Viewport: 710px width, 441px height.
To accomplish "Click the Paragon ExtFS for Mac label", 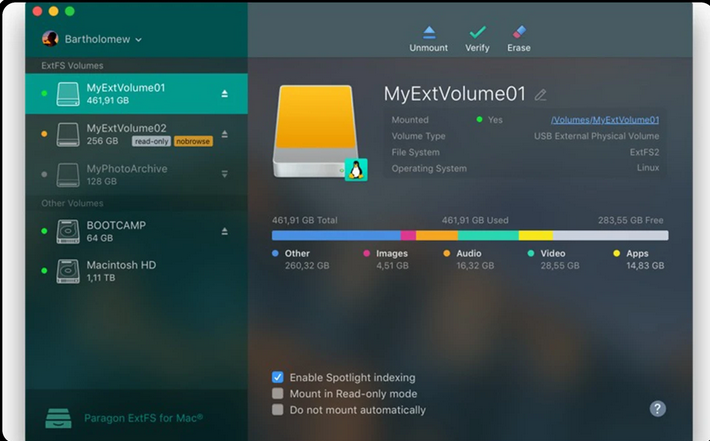I will click(144, 418).
